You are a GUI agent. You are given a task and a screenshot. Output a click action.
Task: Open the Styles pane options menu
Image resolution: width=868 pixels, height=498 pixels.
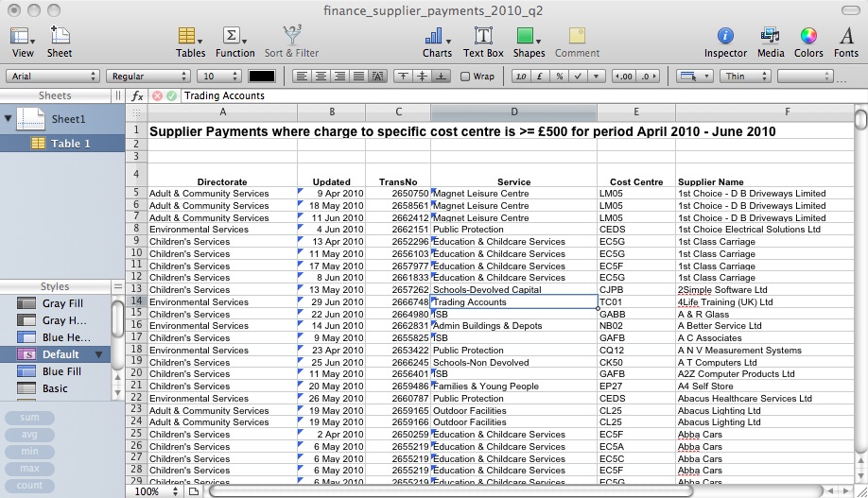(x=117, y=286)
